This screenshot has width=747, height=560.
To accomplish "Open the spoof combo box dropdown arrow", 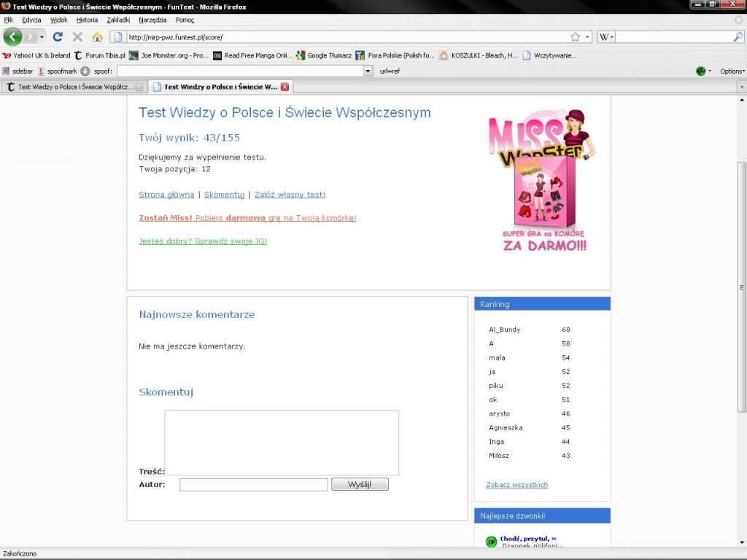I will pyautogui.click(x=368, y=71).
